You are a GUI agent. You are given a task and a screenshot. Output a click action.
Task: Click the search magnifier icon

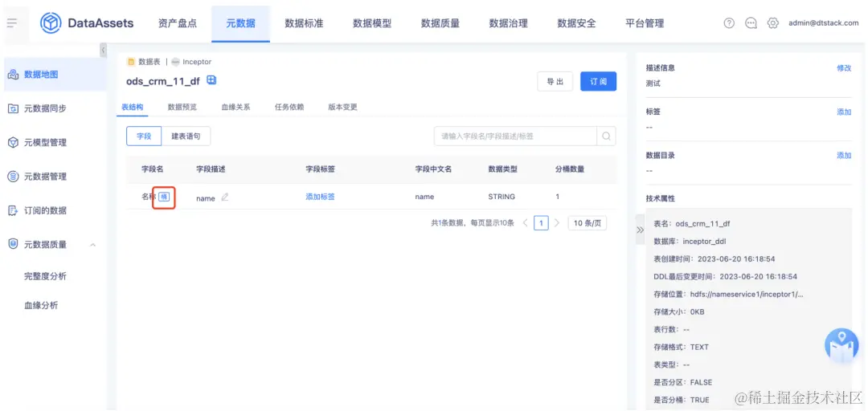click(606, 136)
